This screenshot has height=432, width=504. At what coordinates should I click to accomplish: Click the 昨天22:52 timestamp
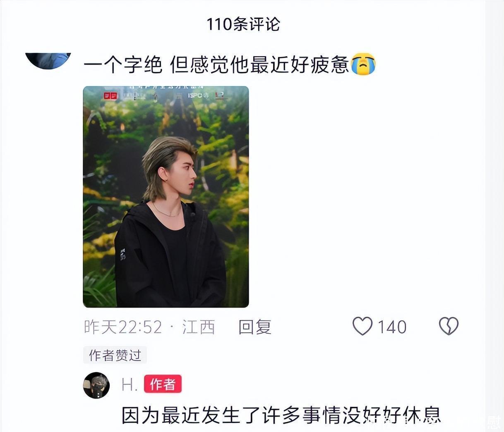coord(123,327)
